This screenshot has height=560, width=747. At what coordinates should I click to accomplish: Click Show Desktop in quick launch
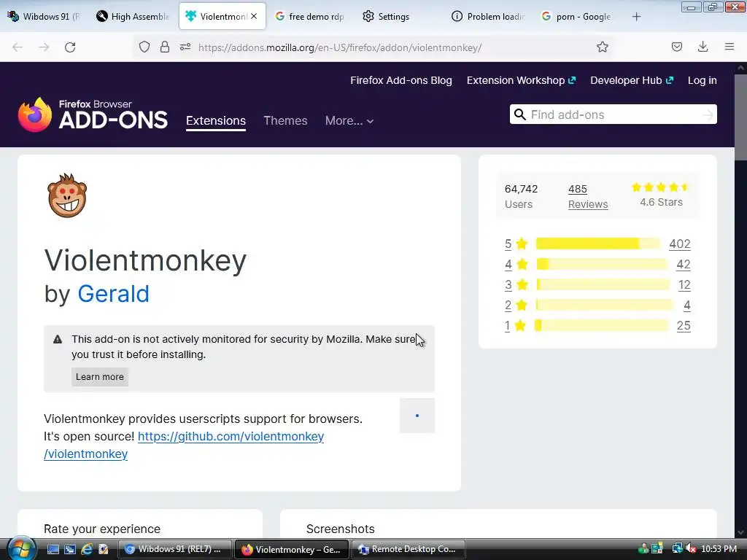tap(53, 550)
